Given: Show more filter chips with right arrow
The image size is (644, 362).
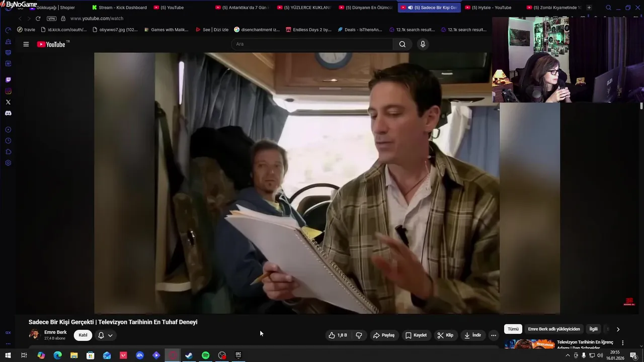Looking at the screenshot, I should (x=618, y=329).
